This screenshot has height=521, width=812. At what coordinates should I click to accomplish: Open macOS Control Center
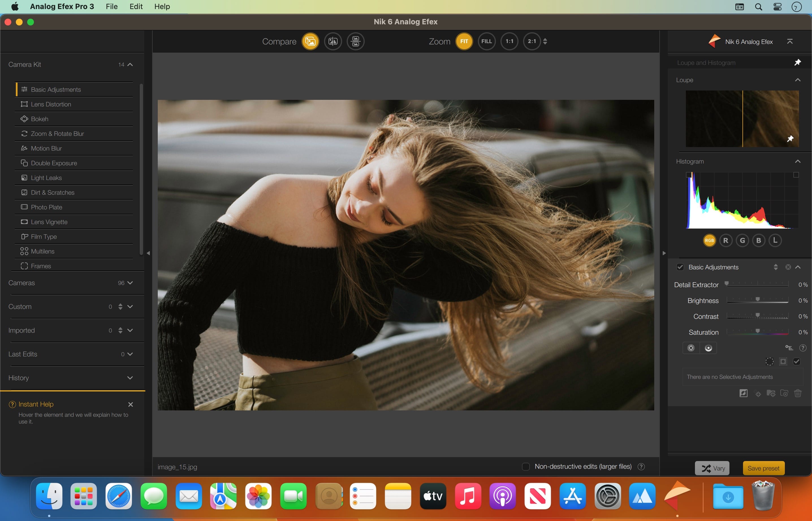[777, 7]
